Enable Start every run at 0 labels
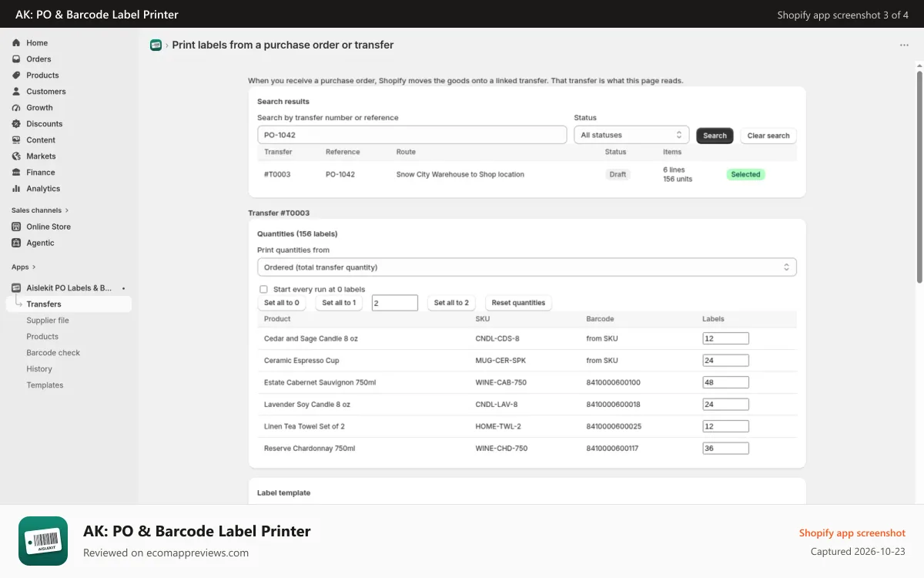Image resolution: width=924 pixels, height=578 pixels. [263, 290]
